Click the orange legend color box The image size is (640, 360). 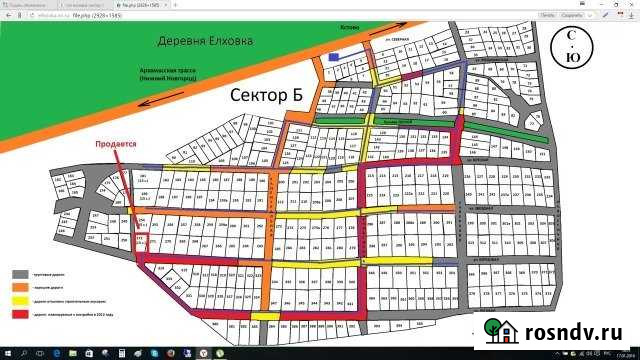(20, 287)
